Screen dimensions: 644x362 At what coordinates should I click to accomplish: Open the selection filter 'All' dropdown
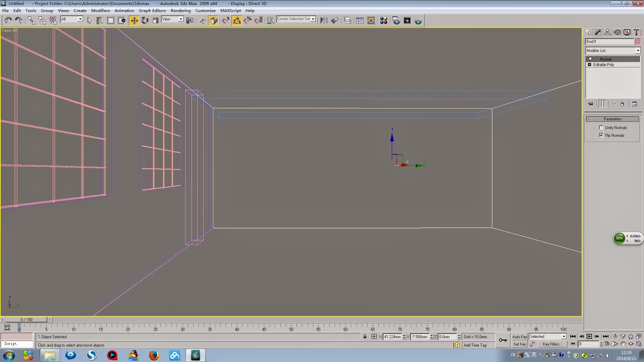point(80,19)
